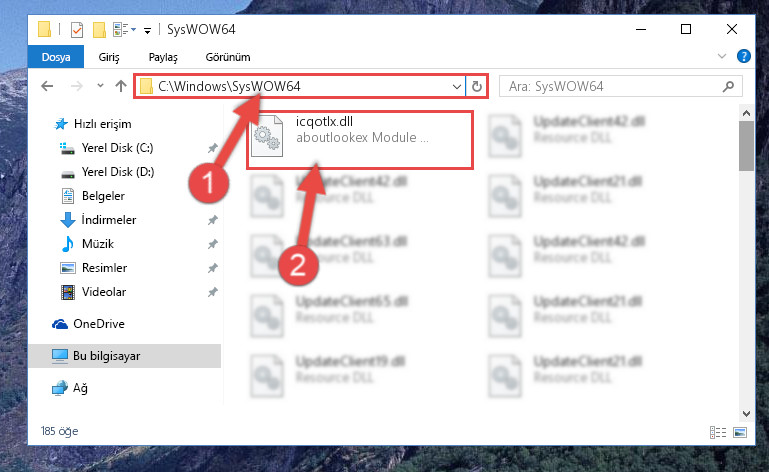Viewport: 769px width, 472px height.
Task: Select the icqotlx.dll file
Action: 360,140
